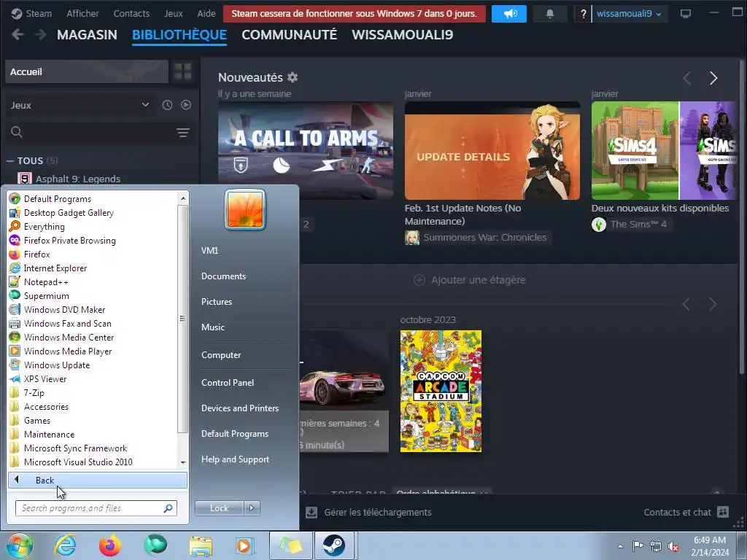Image resolution: width=747 pixels, height=560 pixels.
Task: Open friends list grid icon
Action: click(723, 512)
